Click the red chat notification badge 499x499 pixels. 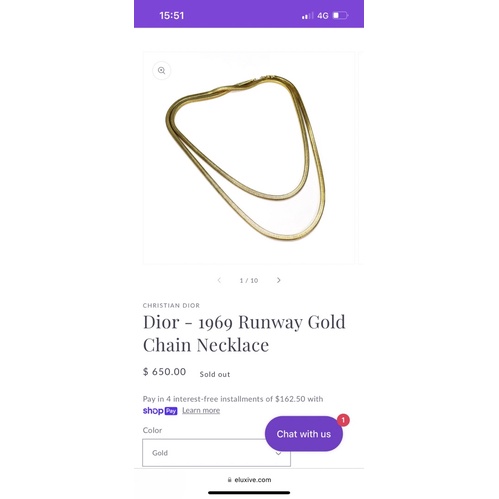(343, 420)
